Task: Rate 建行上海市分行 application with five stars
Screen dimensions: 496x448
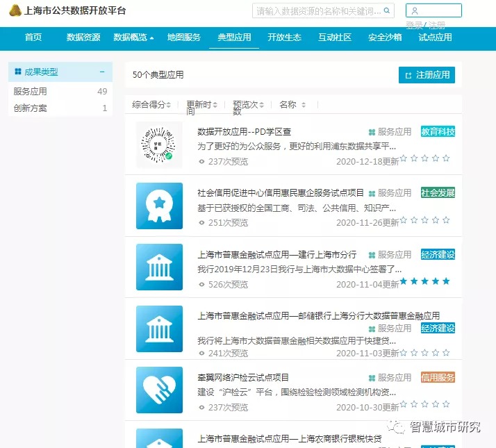Action: tap(446, 281)
